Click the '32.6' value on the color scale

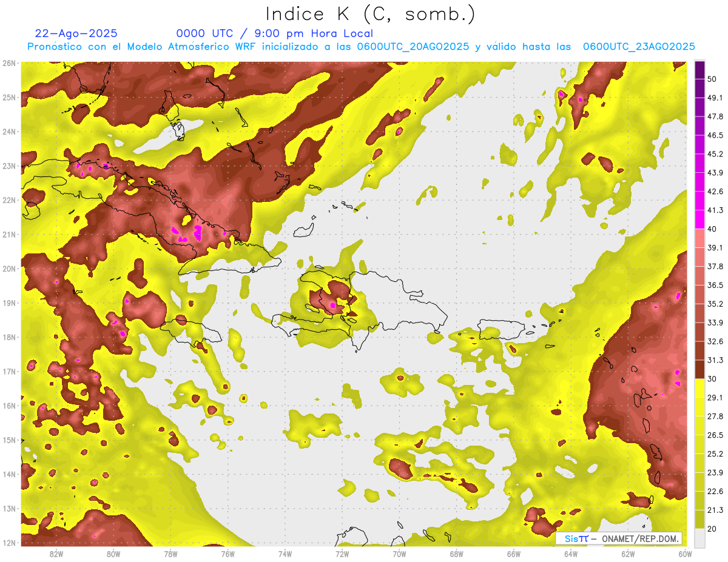715,341
